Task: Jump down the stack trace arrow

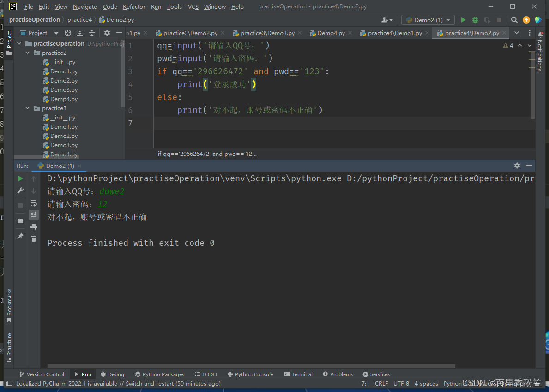Action: coord(34,191)
